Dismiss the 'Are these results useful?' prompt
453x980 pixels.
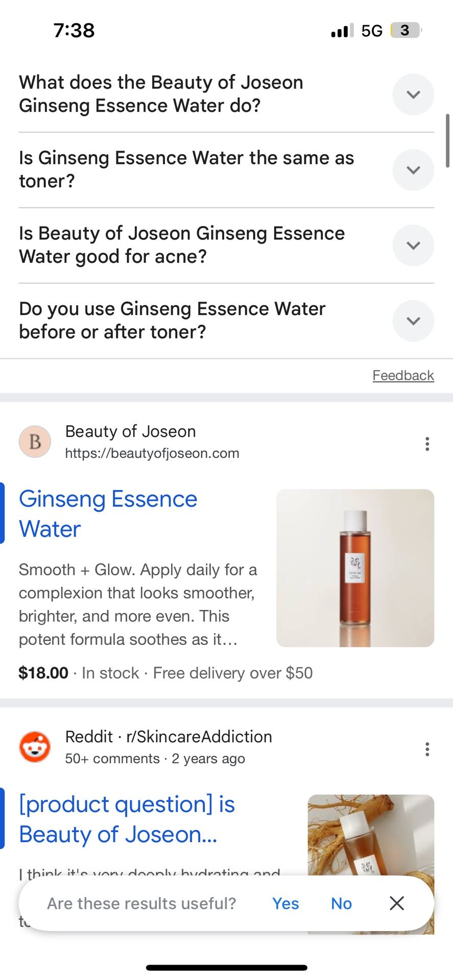[397, 903]
